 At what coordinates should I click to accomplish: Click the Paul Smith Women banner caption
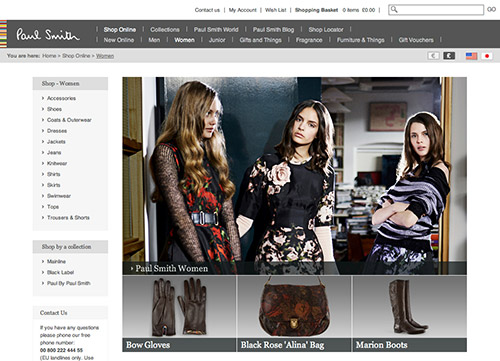coord(171,268)
